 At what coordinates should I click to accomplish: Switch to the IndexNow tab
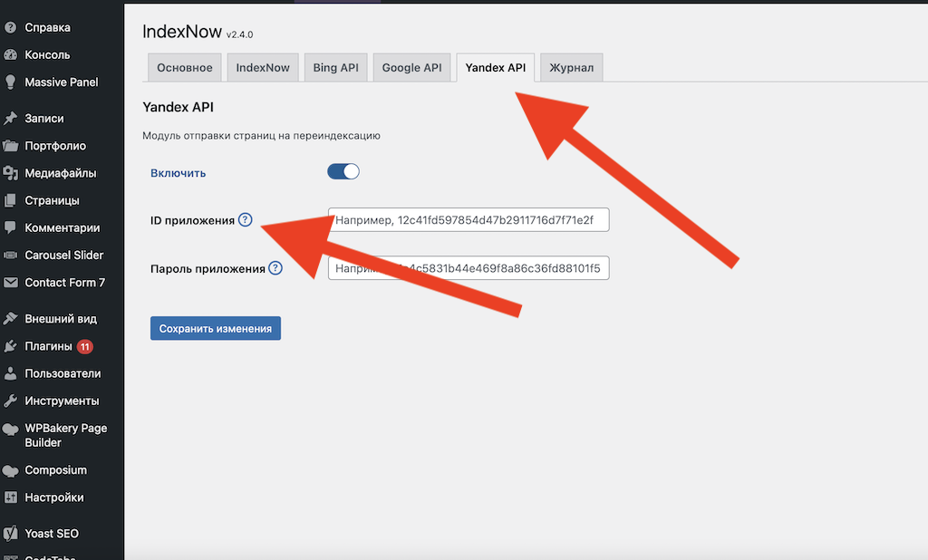pos(263,67)
